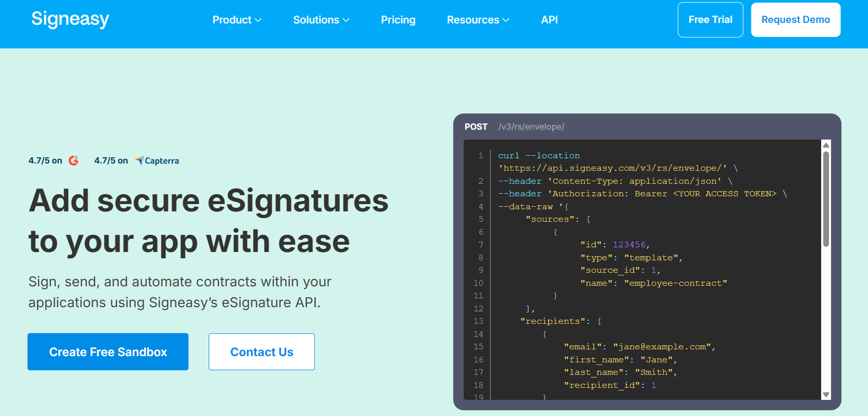Open the API page in navigation
This screenshot has height=416, width=868.
pyautogui.click(x=550, y=20)
